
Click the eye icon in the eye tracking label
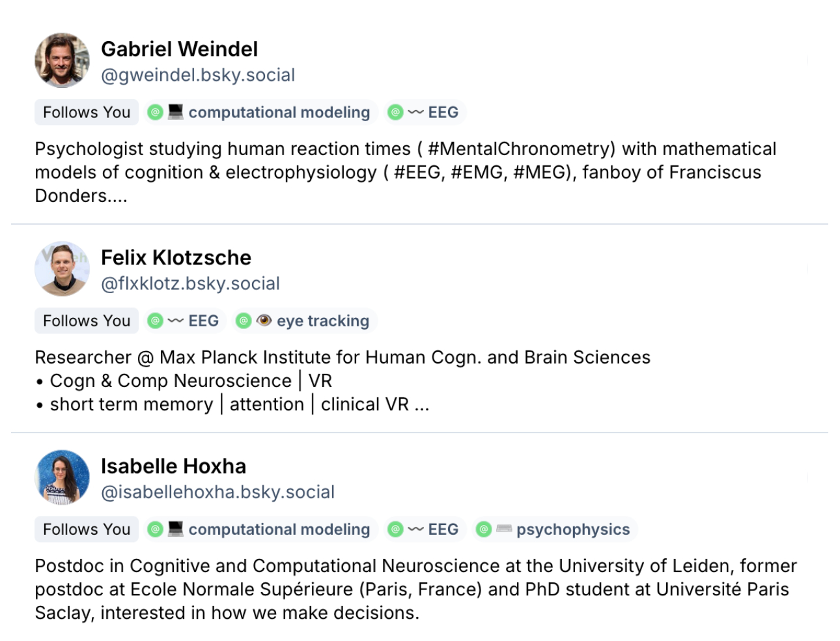point(264,320)
